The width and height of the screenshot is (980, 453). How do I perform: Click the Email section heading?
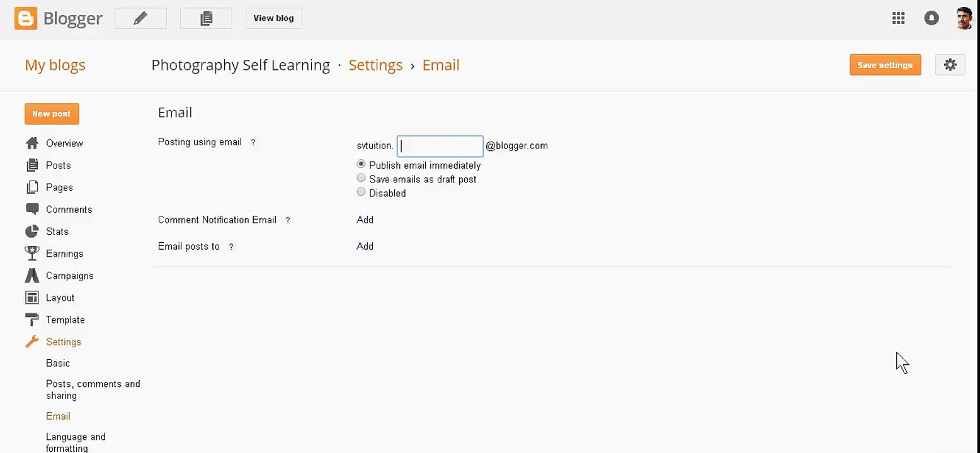[x=175, y=113]
